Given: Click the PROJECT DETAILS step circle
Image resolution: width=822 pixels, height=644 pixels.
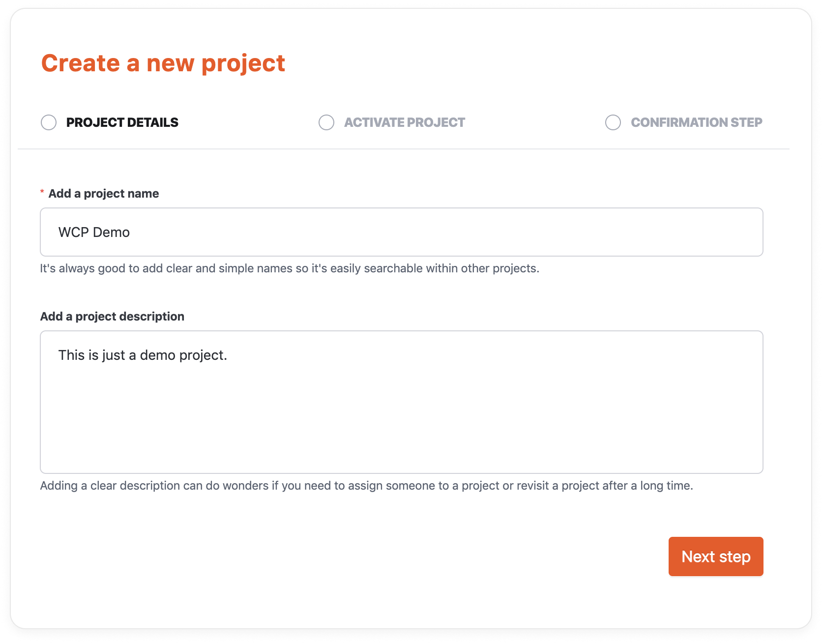Looking at the screenshot, I should tap(48, 122).
